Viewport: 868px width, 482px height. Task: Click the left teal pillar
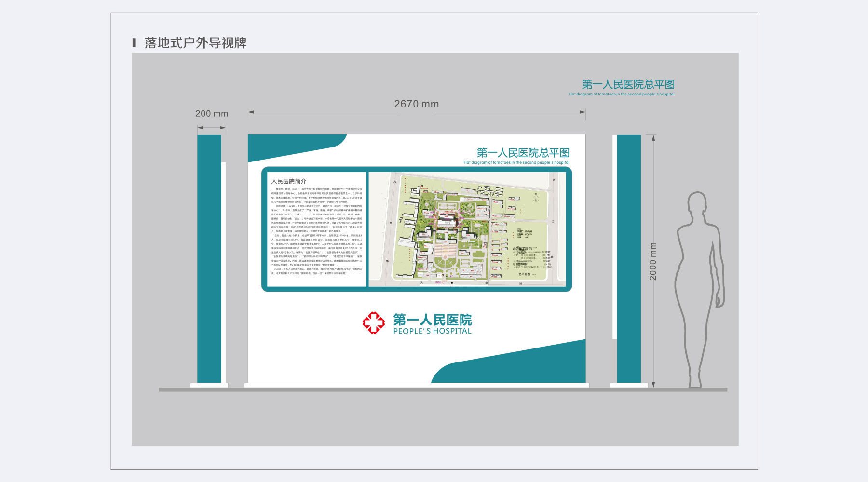click(x=209, y=259)
